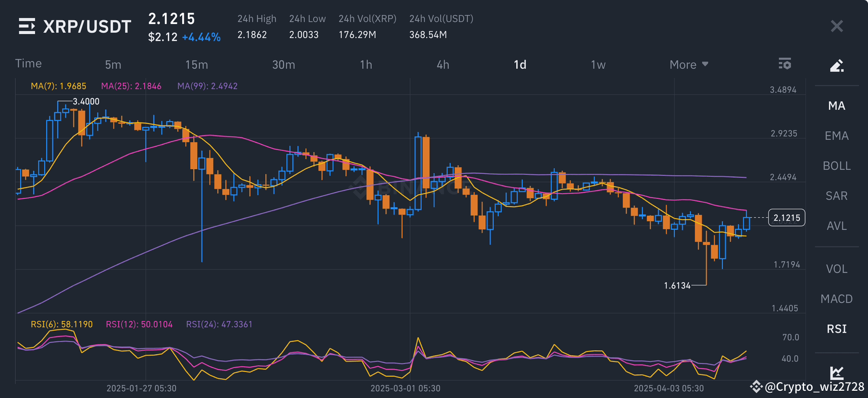The width and height of the screenshot is (868, 398).
Task: Click the 2025-01-27 05:30 date label
Action: click(x=141, y=388)
